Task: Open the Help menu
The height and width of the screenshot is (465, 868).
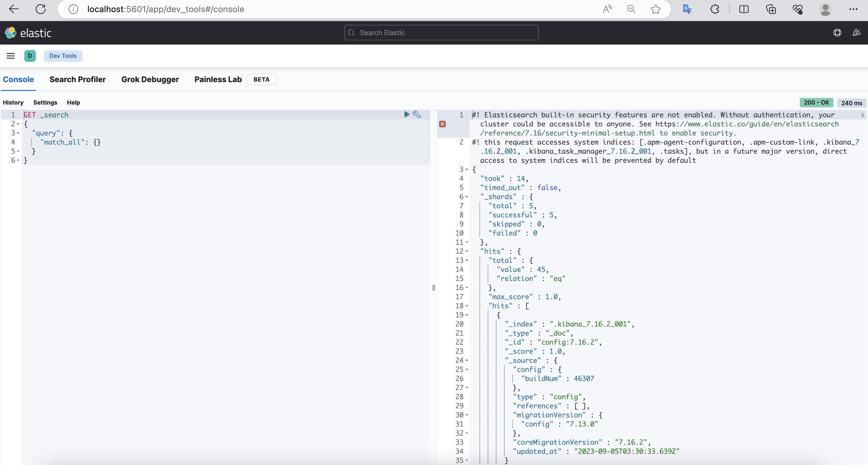Action: 73,102
